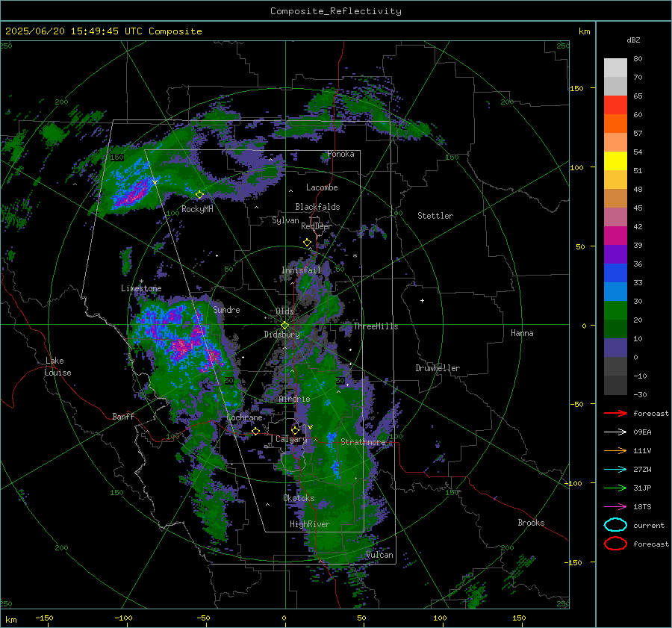Click the Sundre town label
This screenshot has width=672, height=628.
click(227, 309)
